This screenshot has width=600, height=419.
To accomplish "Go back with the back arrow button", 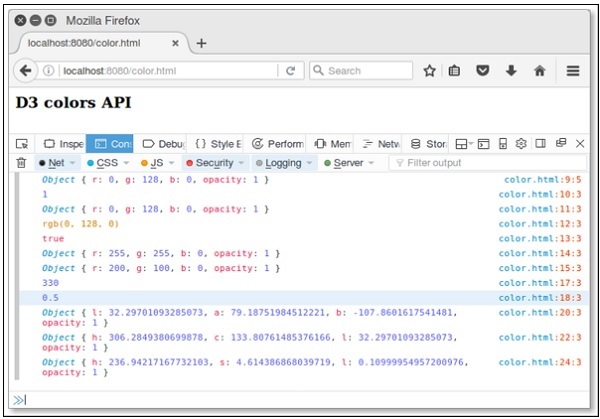I will click(25, 71).
